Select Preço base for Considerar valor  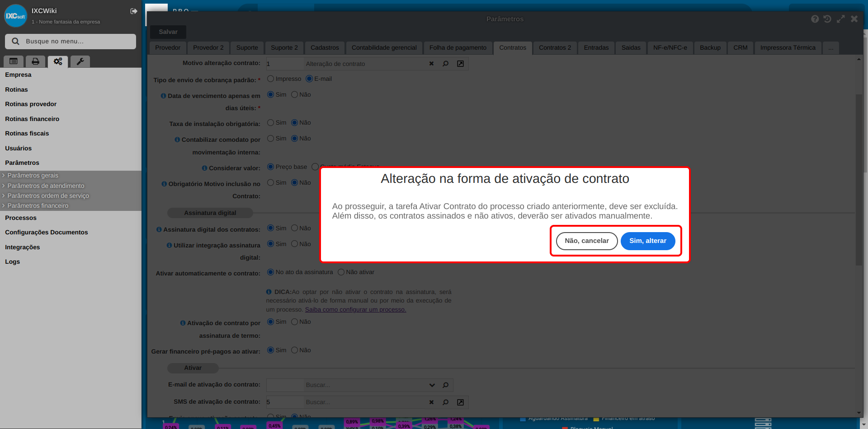coord(270,167)
